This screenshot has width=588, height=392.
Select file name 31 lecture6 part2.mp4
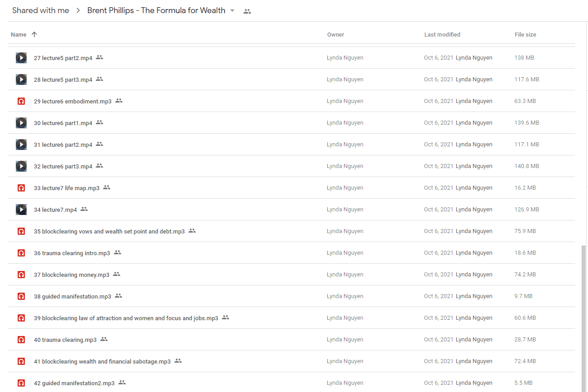(63, 145)
